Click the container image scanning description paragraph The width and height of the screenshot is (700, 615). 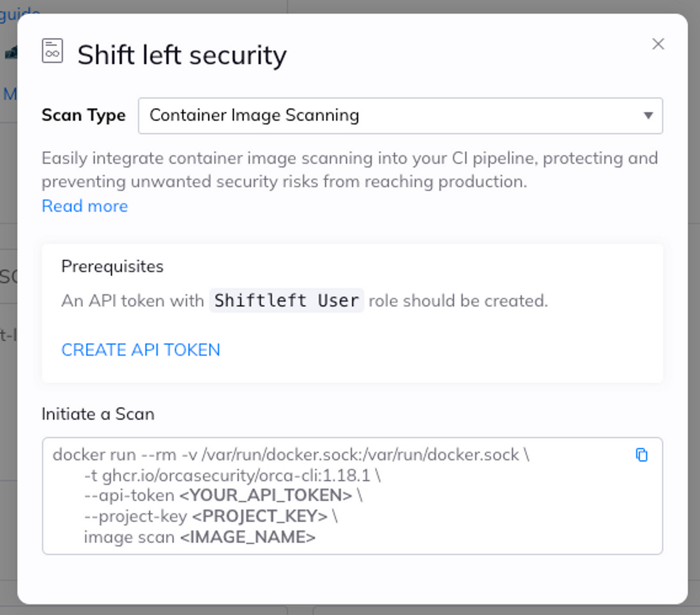tap(350, 170)
